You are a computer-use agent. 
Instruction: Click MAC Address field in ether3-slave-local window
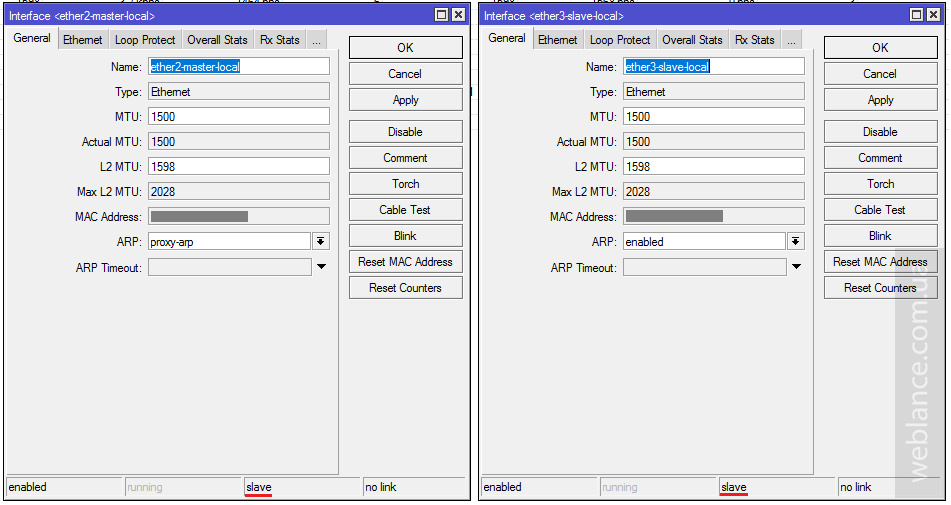point(714,216)
